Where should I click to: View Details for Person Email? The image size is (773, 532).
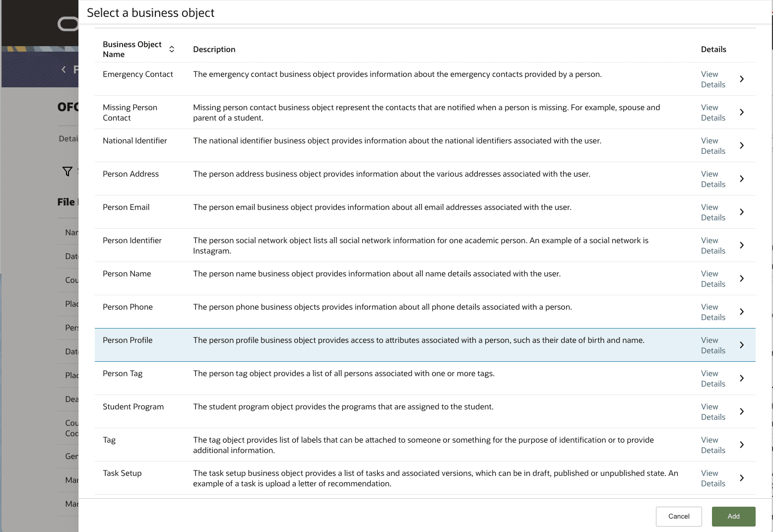coord(713,212)
